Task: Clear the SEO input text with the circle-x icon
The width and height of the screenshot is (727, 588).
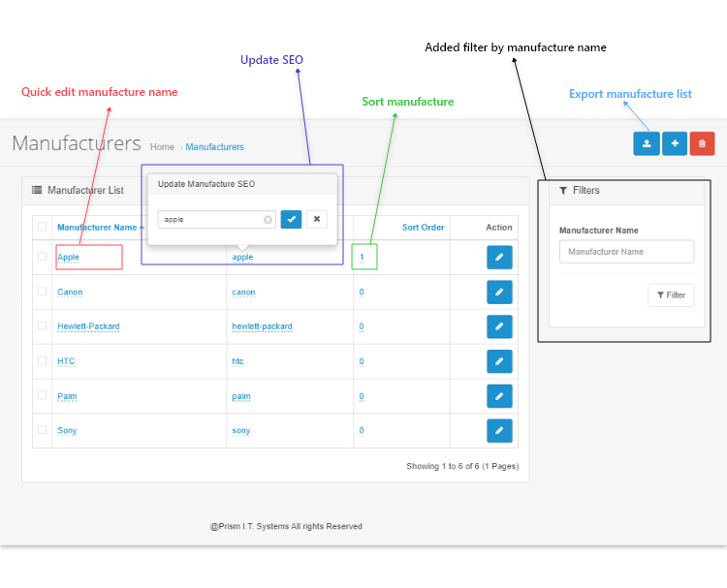Action: tap(268, 220)
